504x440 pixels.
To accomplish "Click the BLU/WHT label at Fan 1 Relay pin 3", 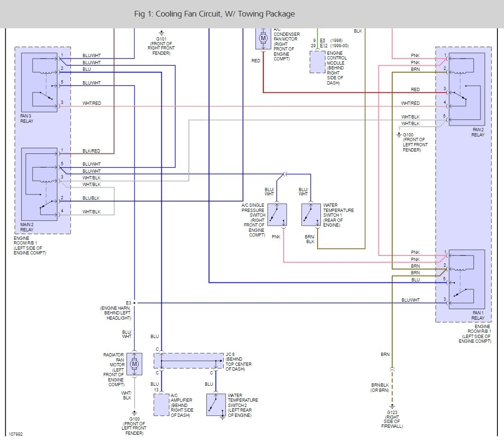I will pos(411,300).
